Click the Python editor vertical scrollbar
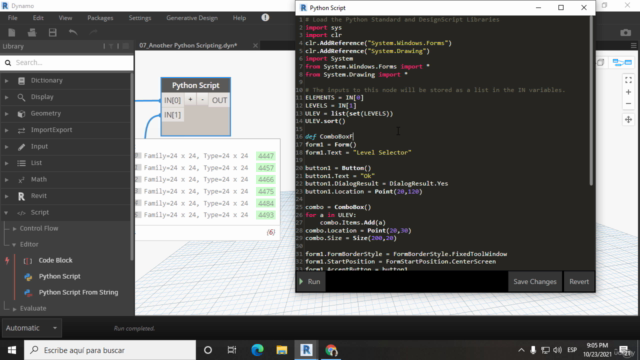640x360 pixels. [591, 100]
